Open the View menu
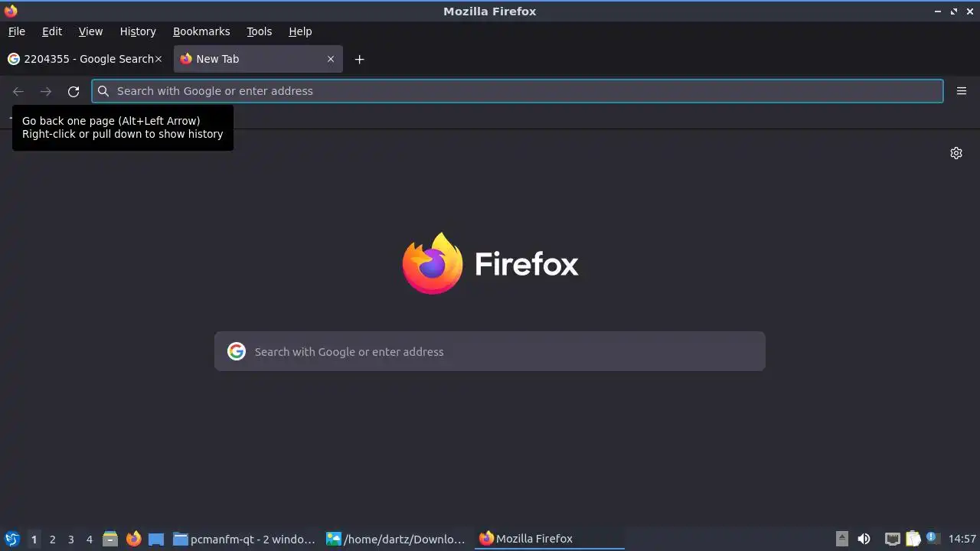The image size is (980, 551). tap(90, 31)
